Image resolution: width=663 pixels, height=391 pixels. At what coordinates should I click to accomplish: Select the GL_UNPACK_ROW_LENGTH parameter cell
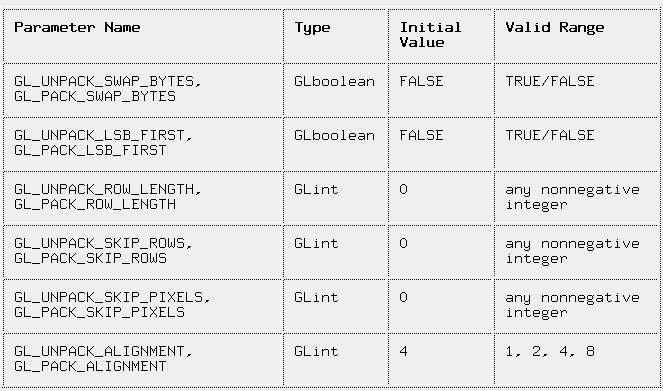click(143, 198)
